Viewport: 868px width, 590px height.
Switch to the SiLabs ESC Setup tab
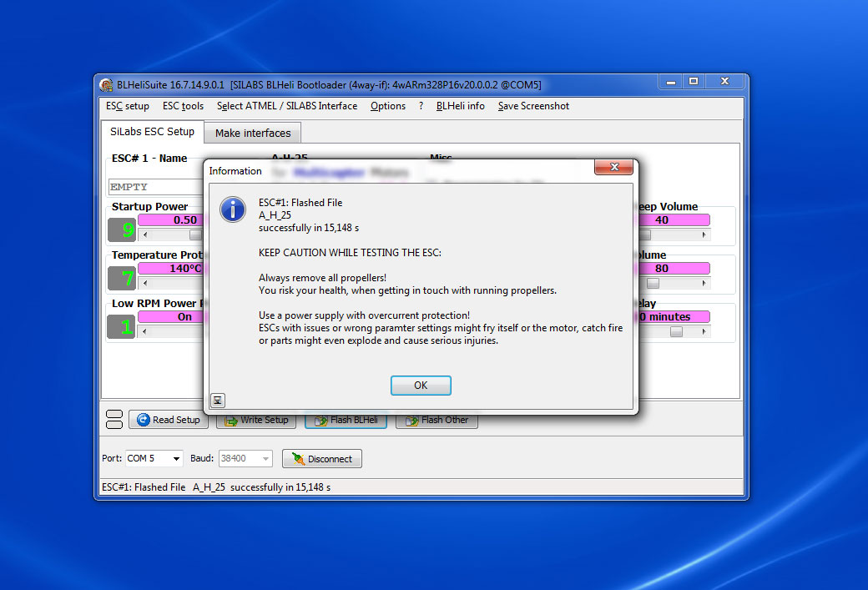point(152,132)
